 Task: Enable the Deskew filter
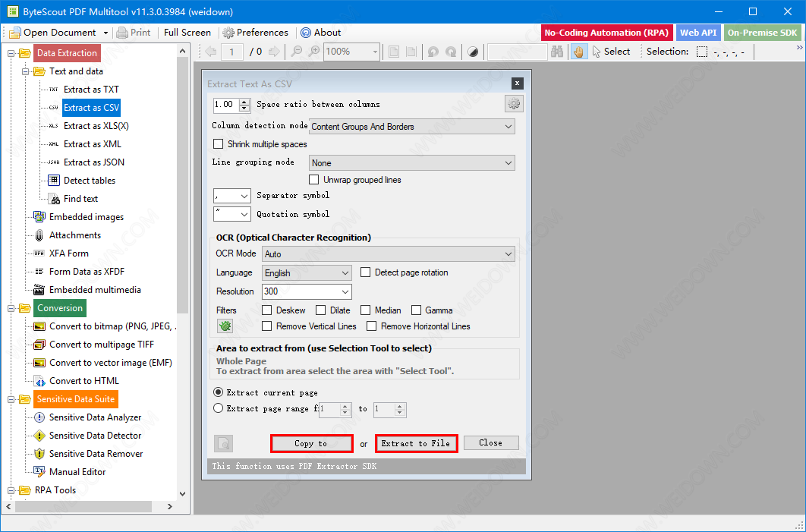coord(267,310)
